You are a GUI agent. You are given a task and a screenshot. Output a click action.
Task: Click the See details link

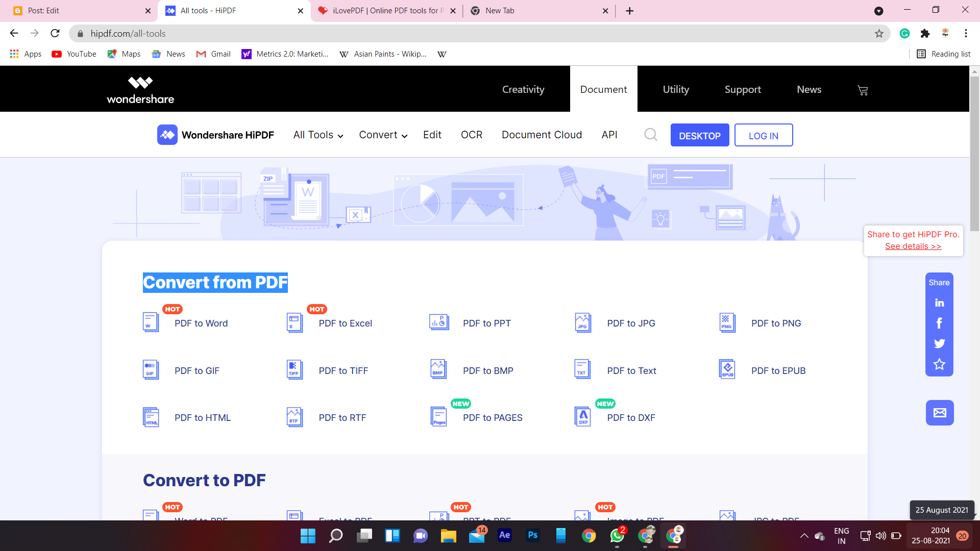(x=913, y=246)
